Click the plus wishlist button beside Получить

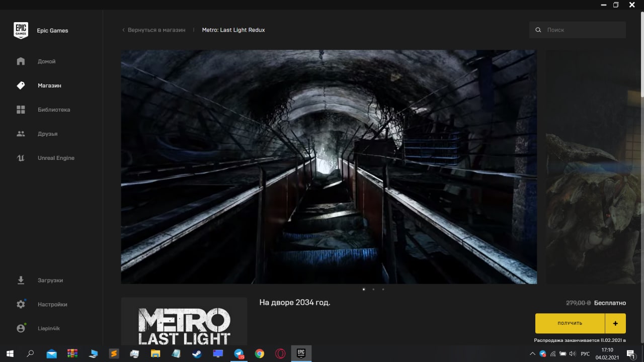[x=616, y=323]
